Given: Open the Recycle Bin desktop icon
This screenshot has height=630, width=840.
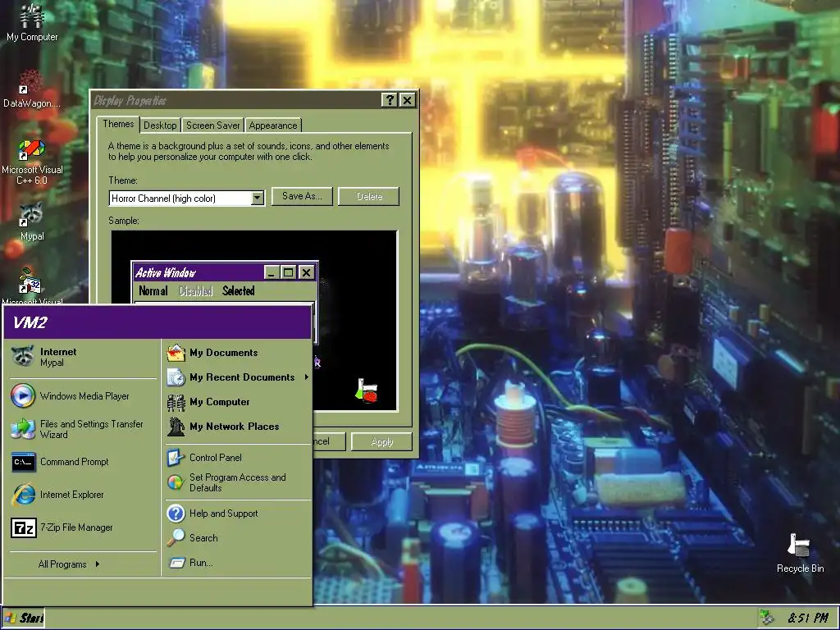Looking at the screenshot, I should point(800,554).
